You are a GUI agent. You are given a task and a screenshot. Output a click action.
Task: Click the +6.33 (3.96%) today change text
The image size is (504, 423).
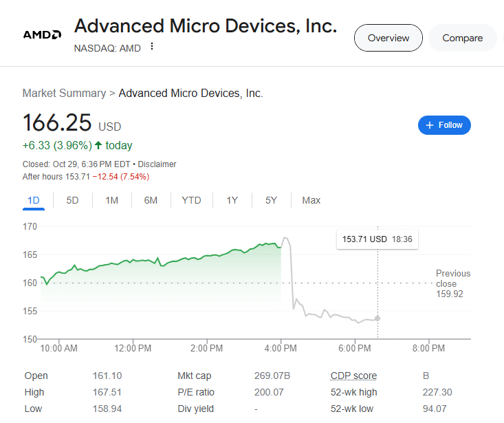(x=77, y=146)
